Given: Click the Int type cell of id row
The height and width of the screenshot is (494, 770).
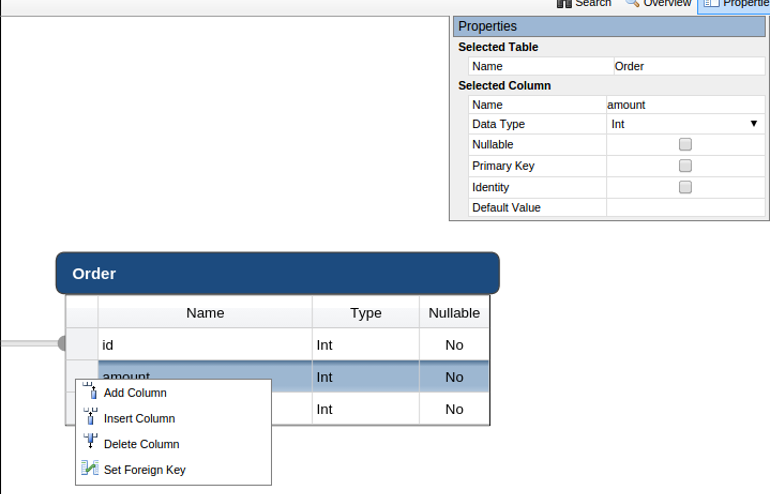Looking at the screenshot, I should coord(366,345).
